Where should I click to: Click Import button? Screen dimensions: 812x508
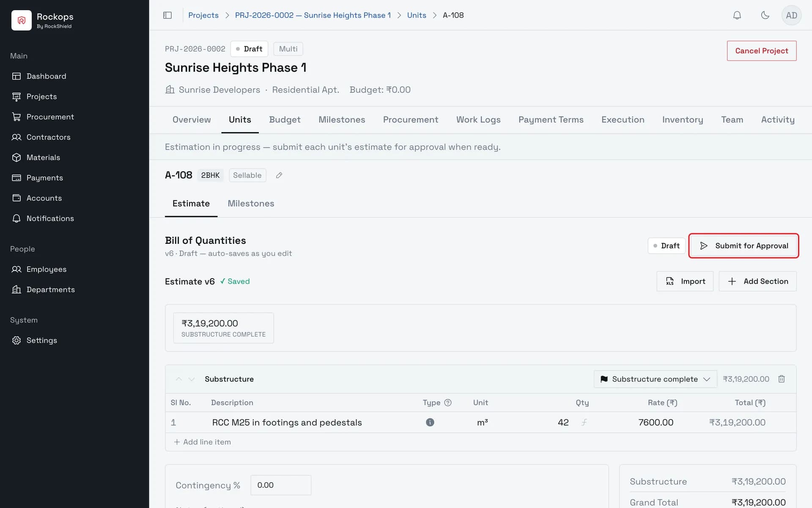click(685, 282)
